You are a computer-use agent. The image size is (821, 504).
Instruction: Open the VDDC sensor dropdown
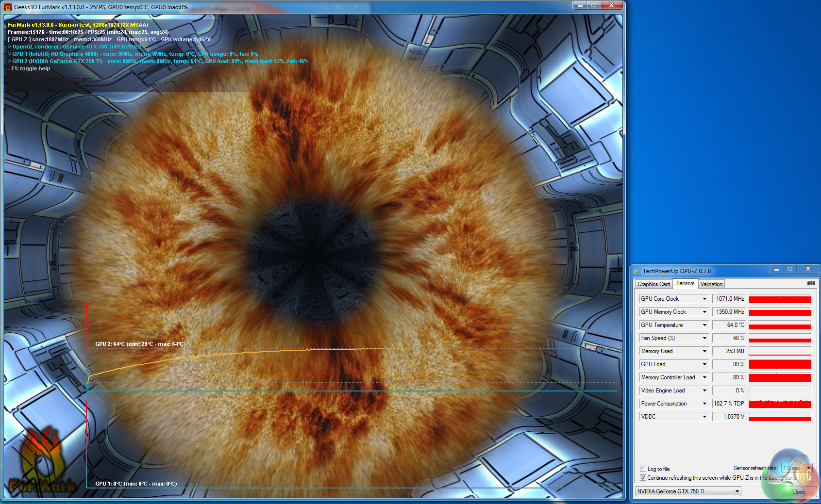pos(704,417)
